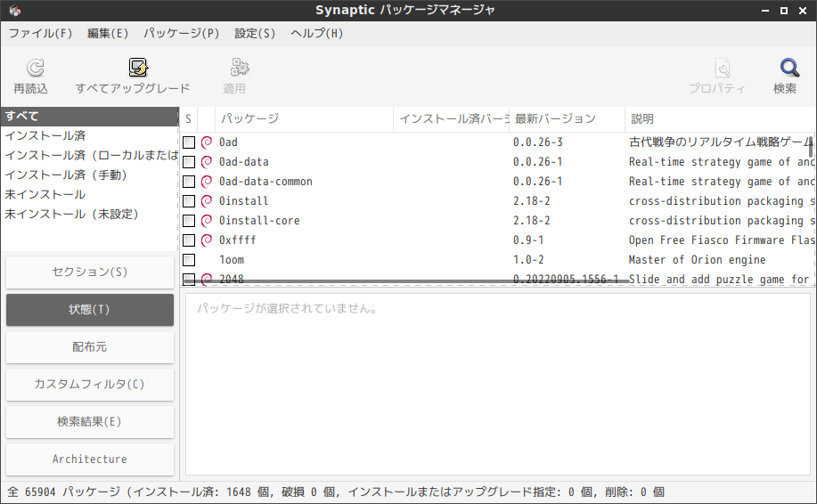
Task: Click the 適用 apply gears icon
Action: (x=239, y=68)
